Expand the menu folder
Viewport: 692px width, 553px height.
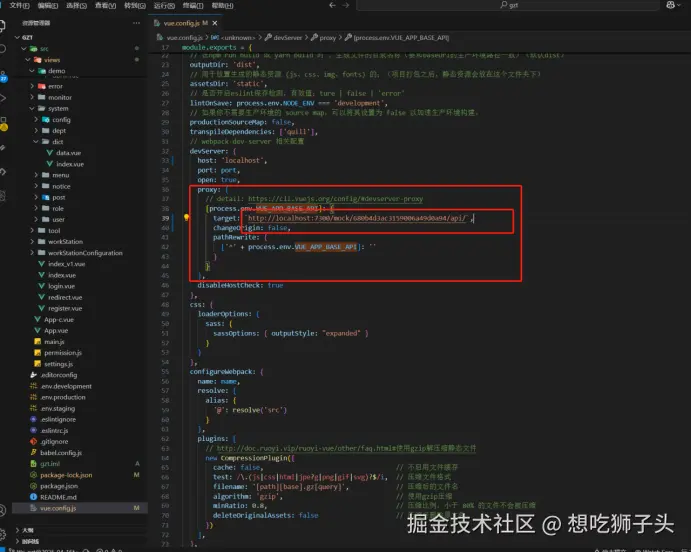pos(36,175)
